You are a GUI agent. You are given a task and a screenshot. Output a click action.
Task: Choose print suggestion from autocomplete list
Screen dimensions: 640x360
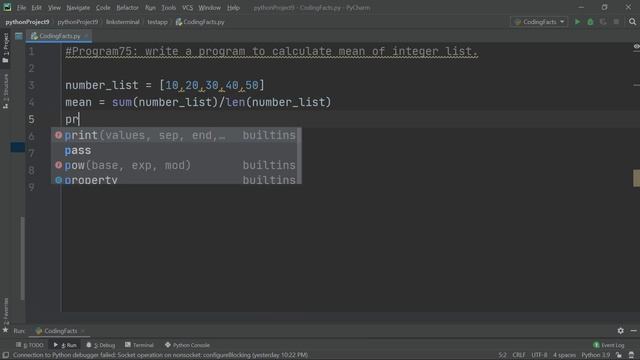click(x=176, y=135)
